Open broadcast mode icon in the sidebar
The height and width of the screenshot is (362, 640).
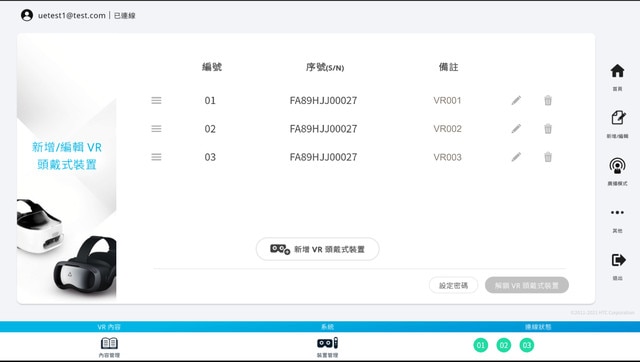pyautogui.click(x=617, y=166)
